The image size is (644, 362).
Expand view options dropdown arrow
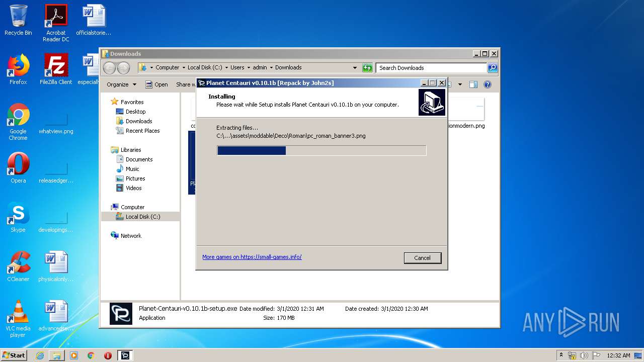coord(460,84)
